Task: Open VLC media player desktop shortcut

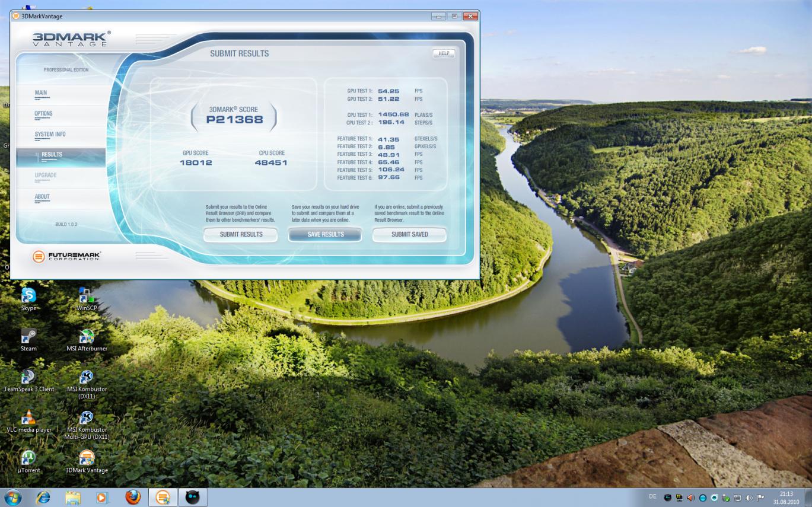Action: pos(28,420)
